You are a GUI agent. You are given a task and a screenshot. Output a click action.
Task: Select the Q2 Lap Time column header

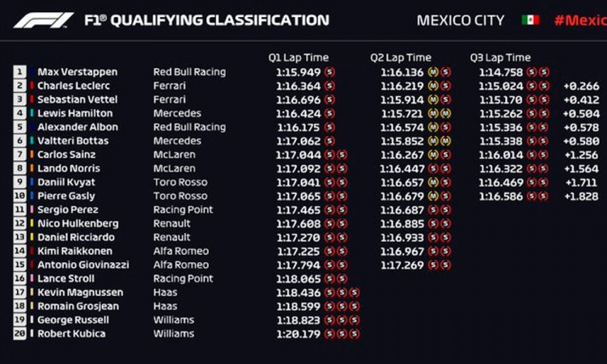(401, 57)
